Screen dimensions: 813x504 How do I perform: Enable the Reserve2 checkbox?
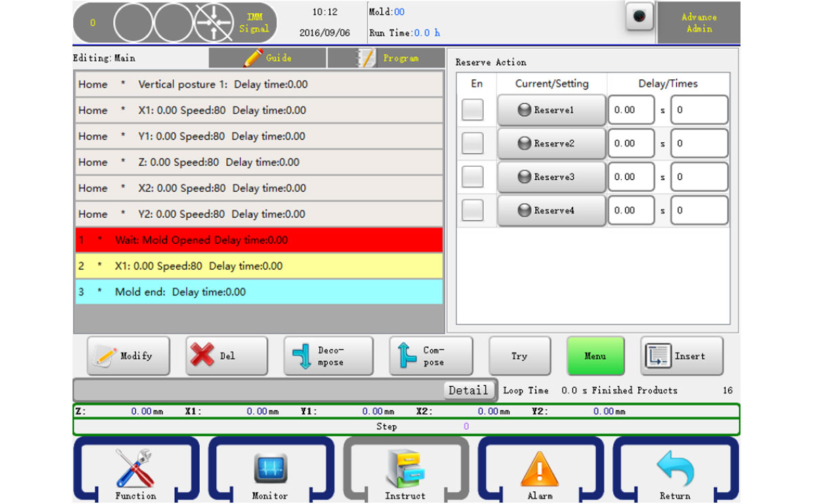tap(472, 144)
